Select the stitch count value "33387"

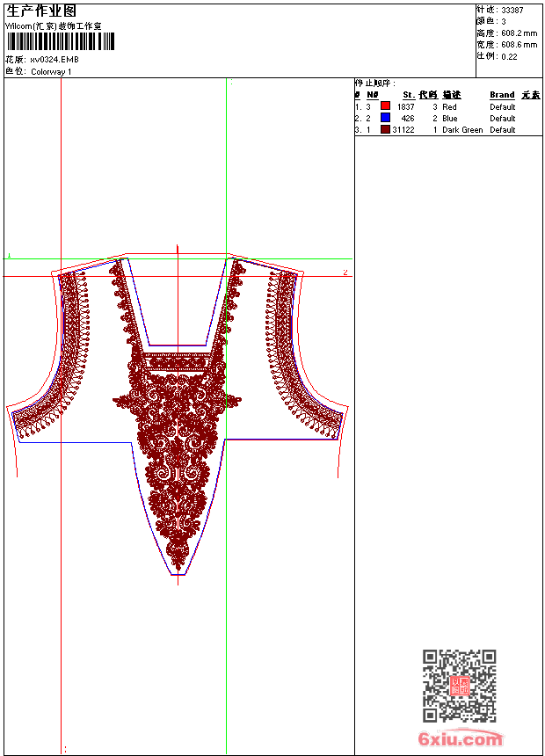pos(512,11)
